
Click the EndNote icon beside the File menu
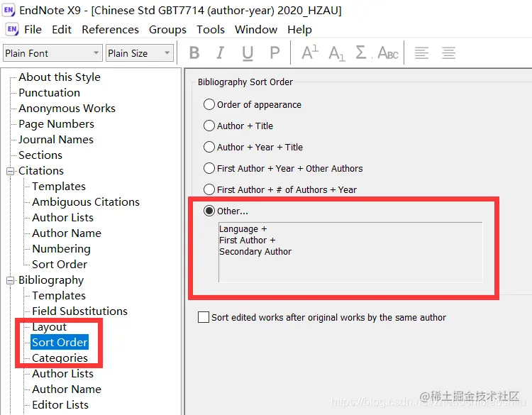[x=12, y=30]
